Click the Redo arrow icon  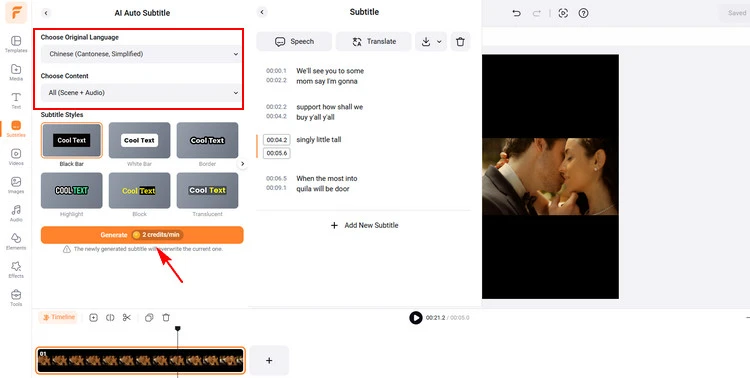coord(537,13)
